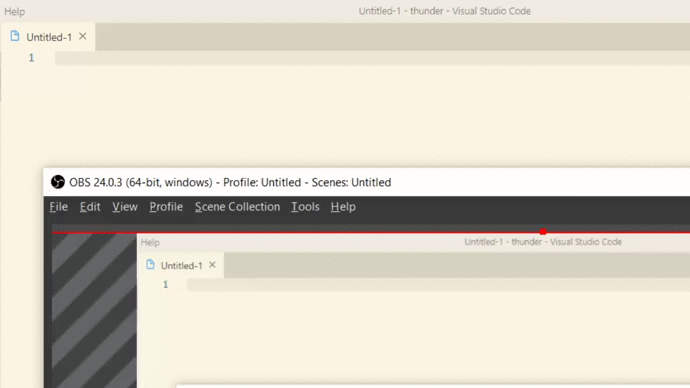Click line number 1 in the editor gutter
The height and width of the screenshot is (388, 690).
(31, 58)
